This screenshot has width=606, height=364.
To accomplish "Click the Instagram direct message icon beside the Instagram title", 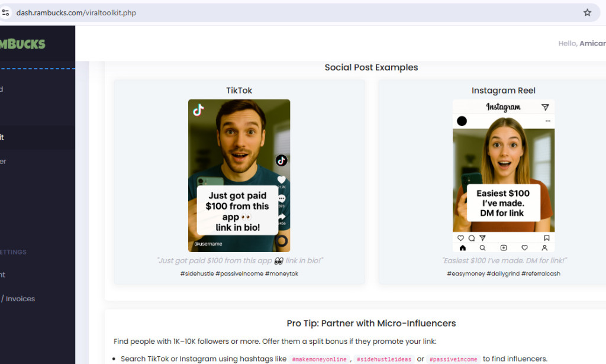I will pos(545,107).
